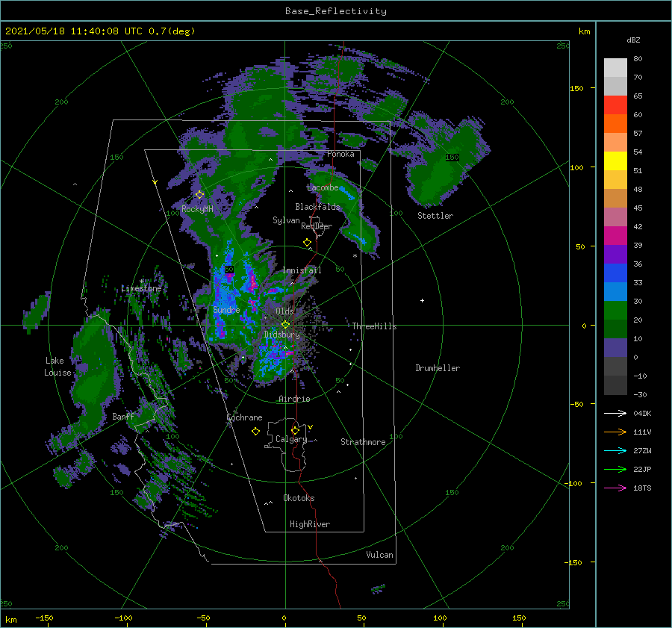The image size is (672, 628).
Task: Select the light gray 70–80 dBZ swatch
Action: 615,68
